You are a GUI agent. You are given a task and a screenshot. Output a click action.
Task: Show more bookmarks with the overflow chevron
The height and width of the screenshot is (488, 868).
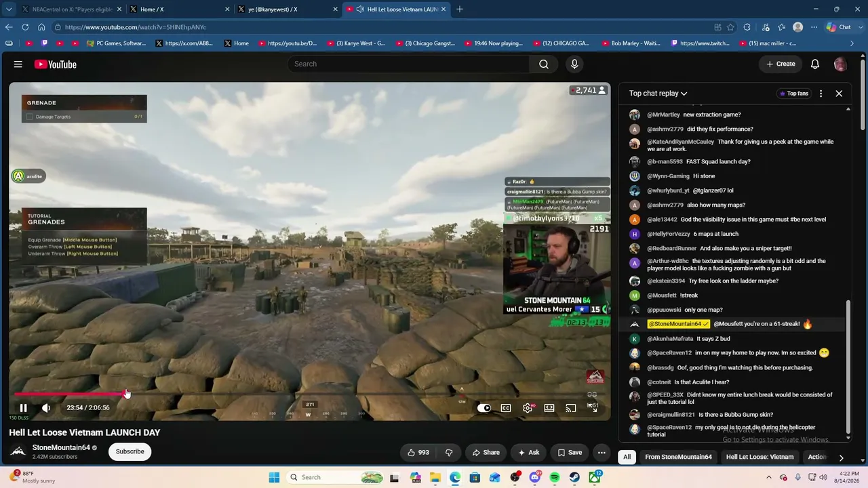tap(852, 43)
